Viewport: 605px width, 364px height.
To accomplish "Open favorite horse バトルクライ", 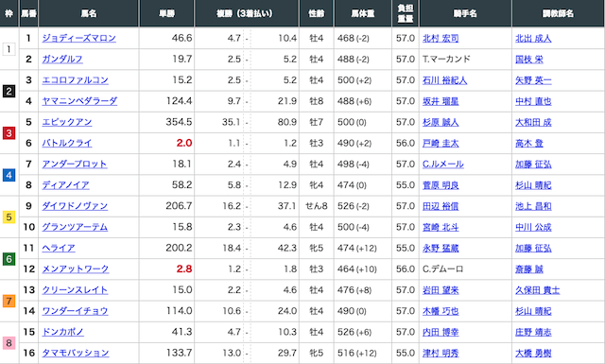I will pos(67,143).
